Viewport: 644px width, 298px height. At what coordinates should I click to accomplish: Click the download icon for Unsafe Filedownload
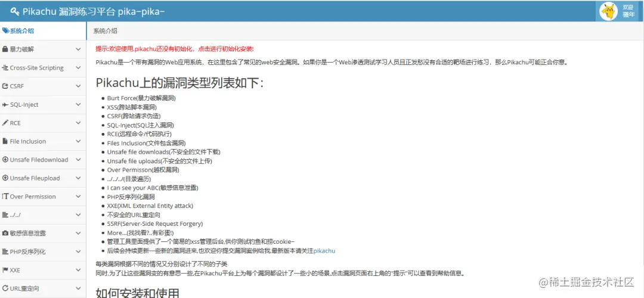click(5, 160)
